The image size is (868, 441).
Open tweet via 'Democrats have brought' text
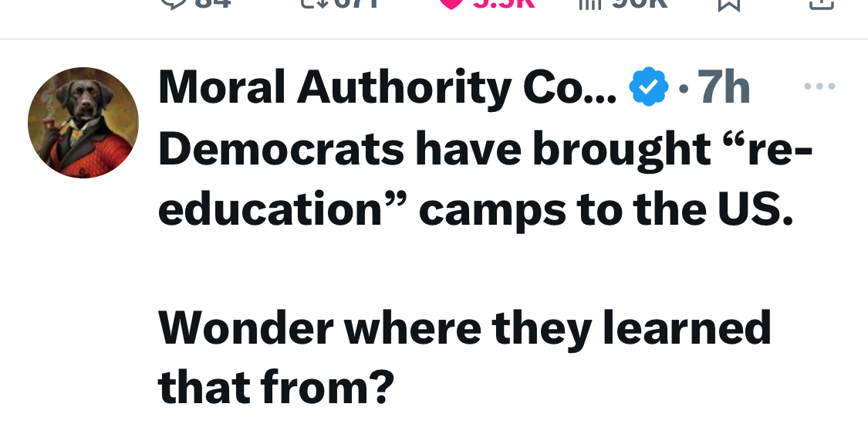tap(434, 148)
